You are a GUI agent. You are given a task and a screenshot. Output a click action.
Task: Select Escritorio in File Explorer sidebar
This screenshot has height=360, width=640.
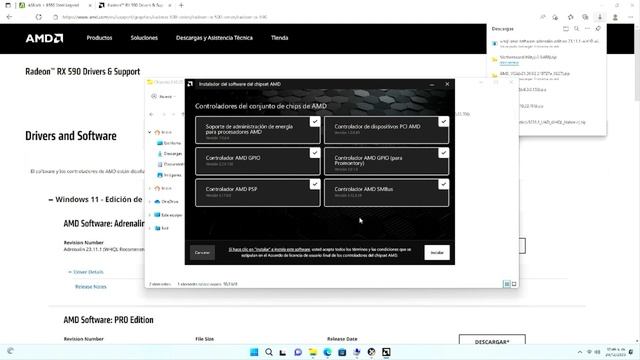point(169,143)
